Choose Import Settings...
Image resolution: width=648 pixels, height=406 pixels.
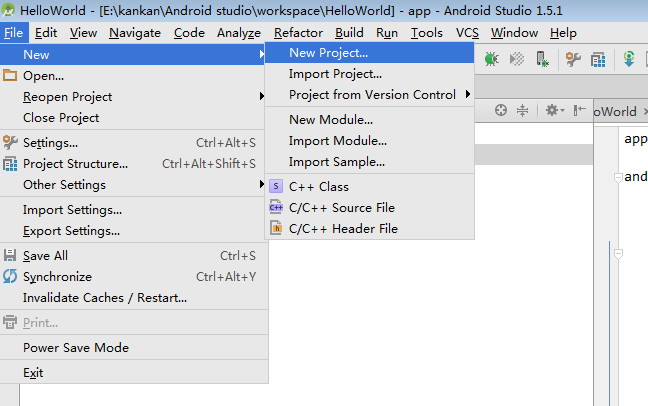click(x=134, y=210)
